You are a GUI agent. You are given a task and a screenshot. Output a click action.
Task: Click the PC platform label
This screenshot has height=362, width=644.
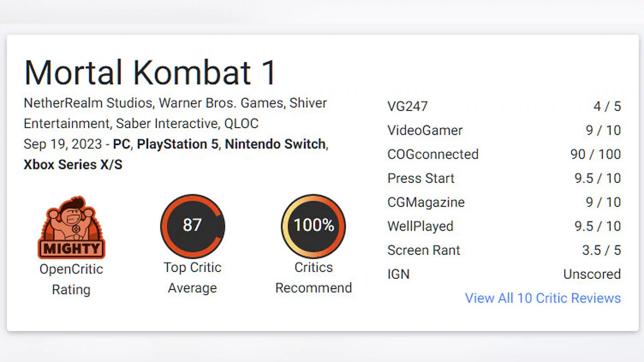tap(122, 144)
